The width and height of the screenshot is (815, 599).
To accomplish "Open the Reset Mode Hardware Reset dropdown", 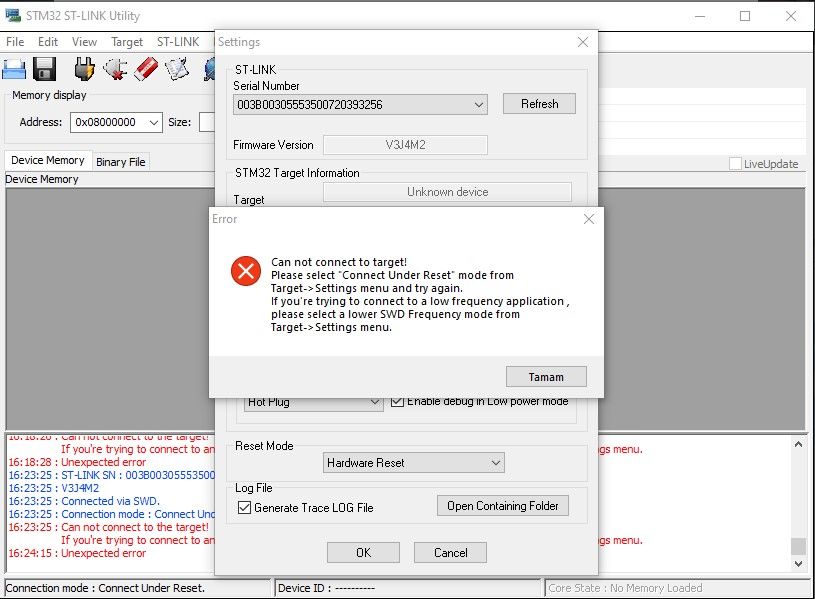I will pyautogui.click(x=496, y=462).
